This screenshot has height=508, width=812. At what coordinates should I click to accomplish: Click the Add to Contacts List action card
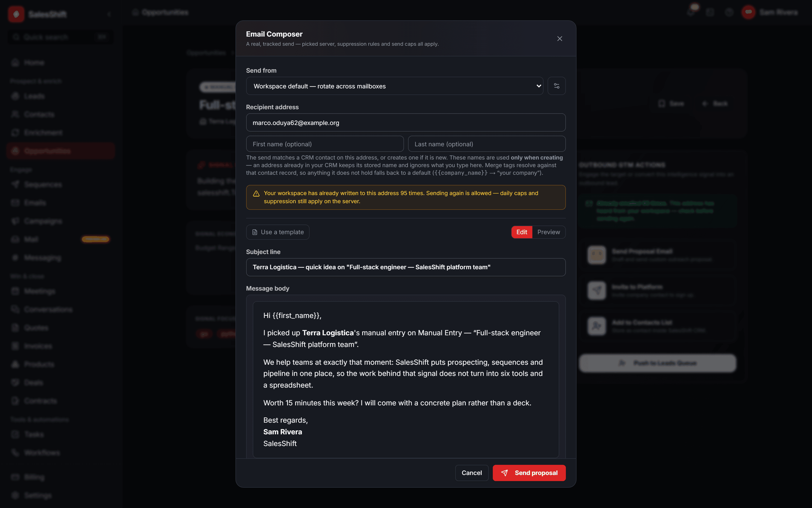pyautogui.click(x=658, y=326)
